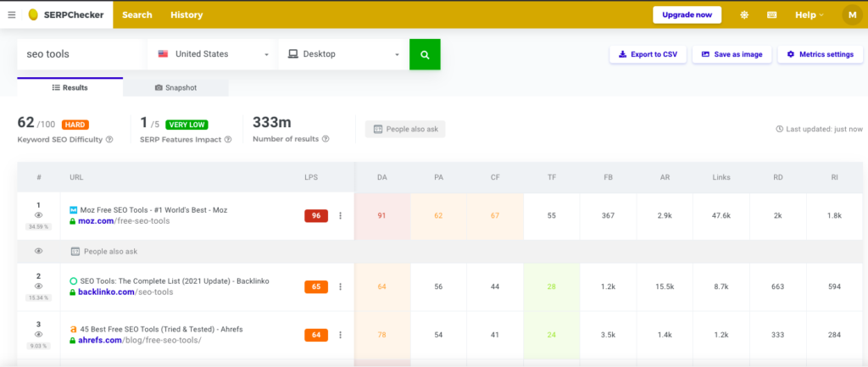Viewport: 868px width, 367px height.
Task: Click the 9.03 % CTR value
Action: tap(39, 346)
